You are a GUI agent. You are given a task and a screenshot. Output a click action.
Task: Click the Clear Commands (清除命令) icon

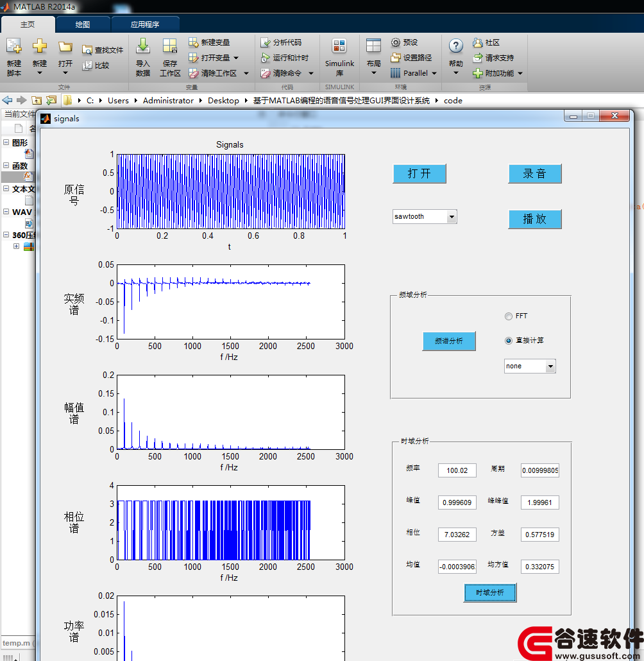point(265,73)
